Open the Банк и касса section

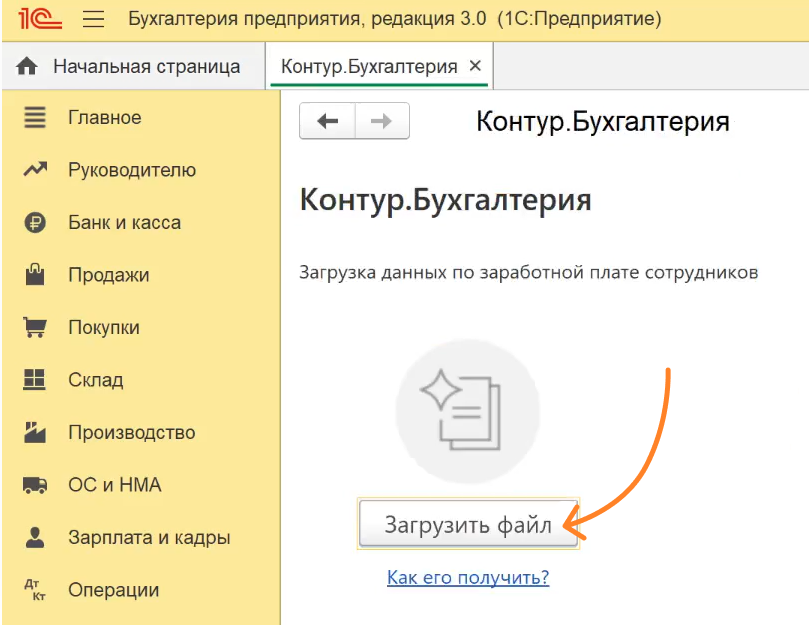124,222
